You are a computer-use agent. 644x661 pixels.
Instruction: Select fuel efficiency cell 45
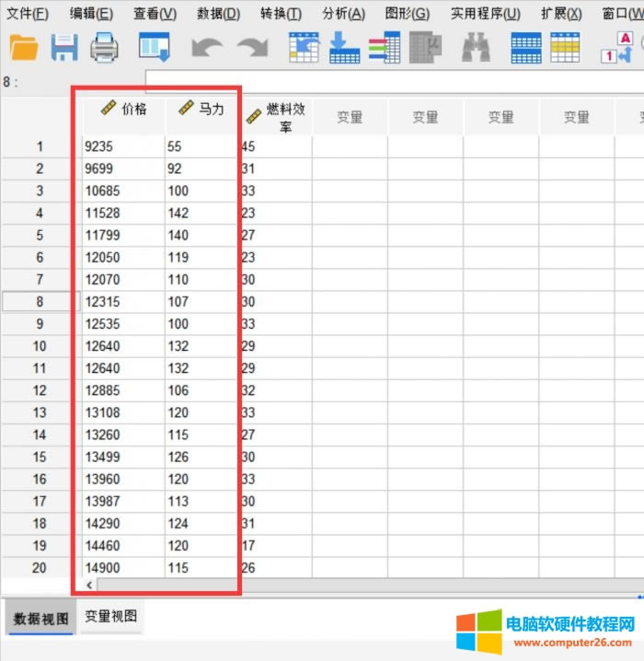pyautogui.click(x=277, y=146)
